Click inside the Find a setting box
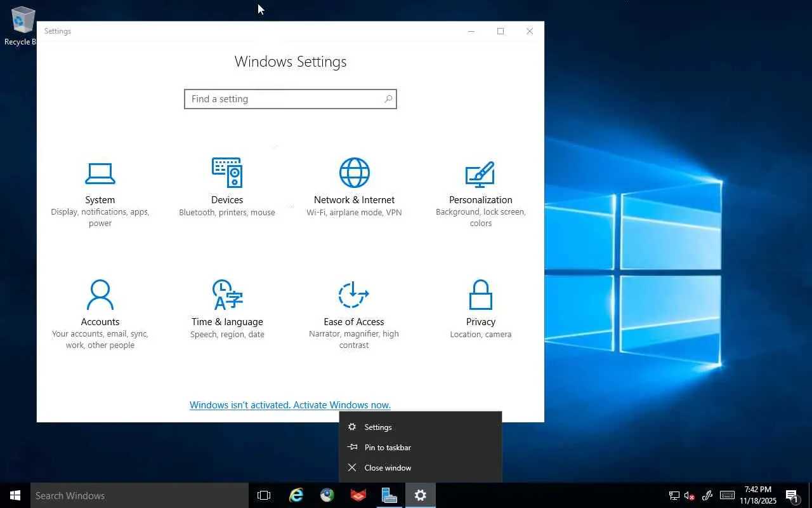 291,99
